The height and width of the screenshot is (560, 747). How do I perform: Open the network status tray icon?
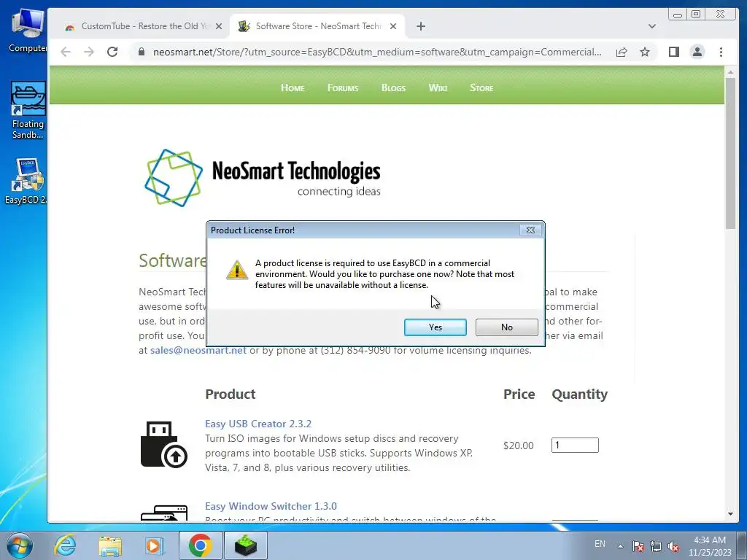656,546
